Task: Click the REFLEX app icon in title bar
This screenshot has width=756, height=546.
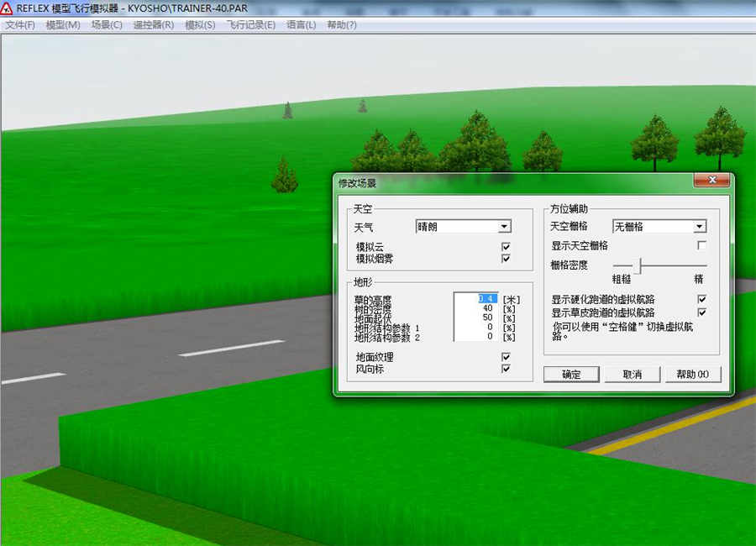Action: pyautogui.click(x=8, y=8)
